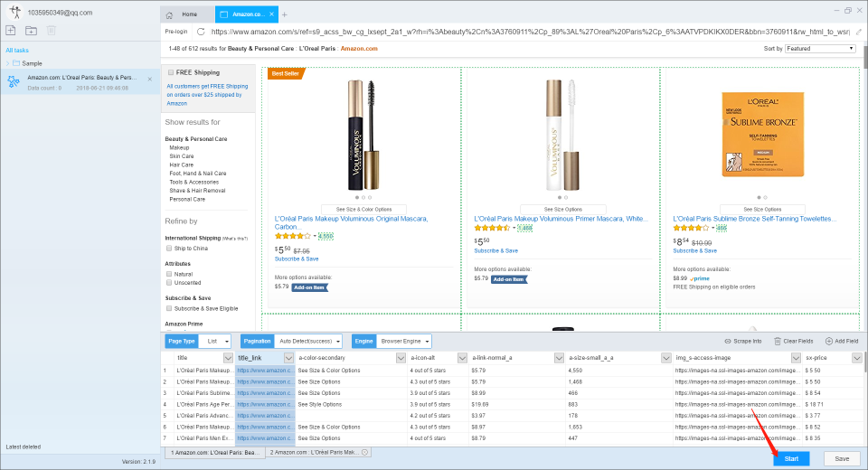Open Skin Care category link
The image size is (868, 470).
pos(182,156)
